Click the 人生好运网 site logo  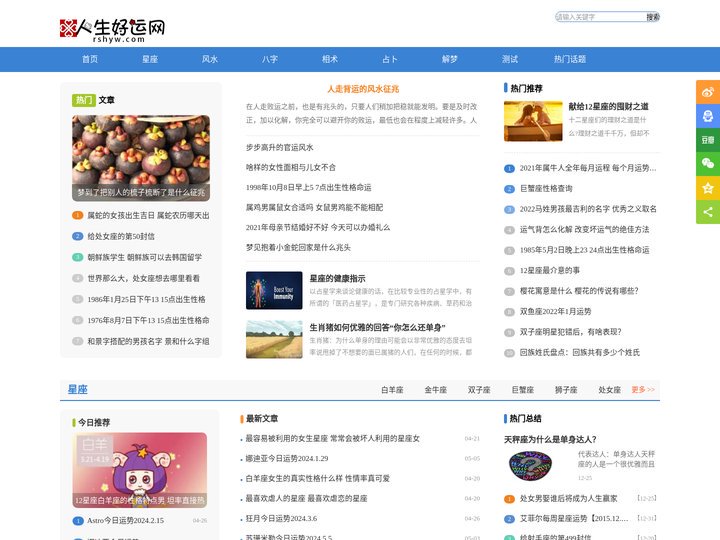[112, 30]
